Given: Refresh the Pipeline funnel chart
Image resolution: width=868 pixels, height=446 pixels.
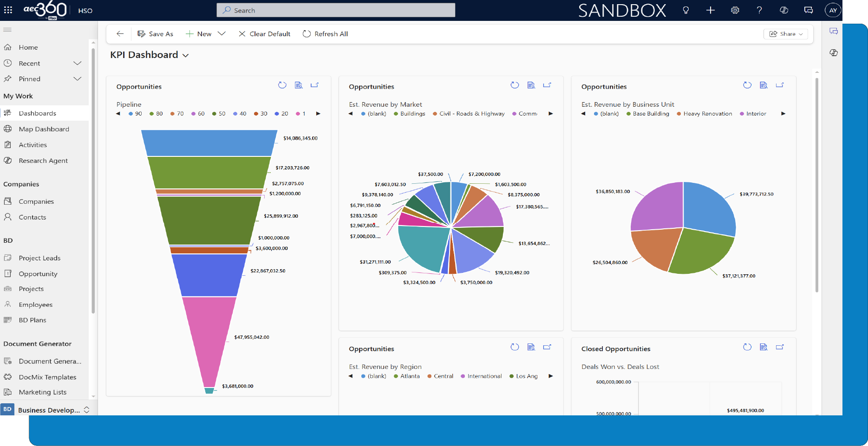Looking at the screenshot, I should [x=282, y=85].
